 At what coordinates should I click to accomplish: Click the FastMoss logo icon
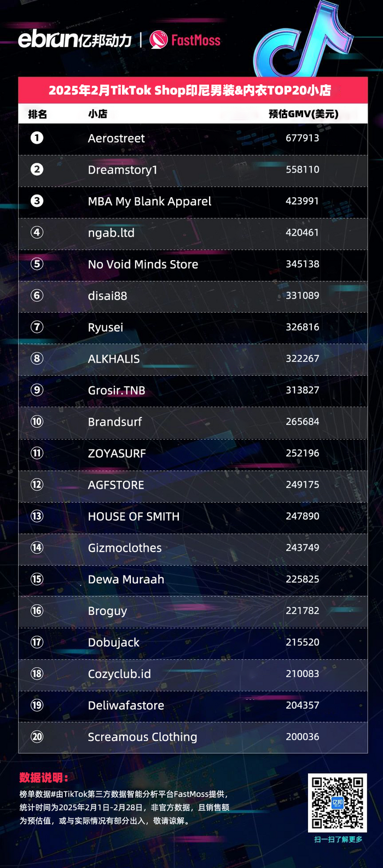(159, 39)
